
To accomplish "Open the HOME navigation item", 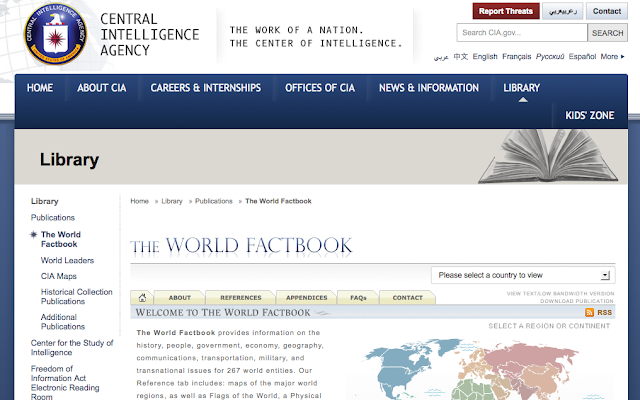I will (40, 88).
